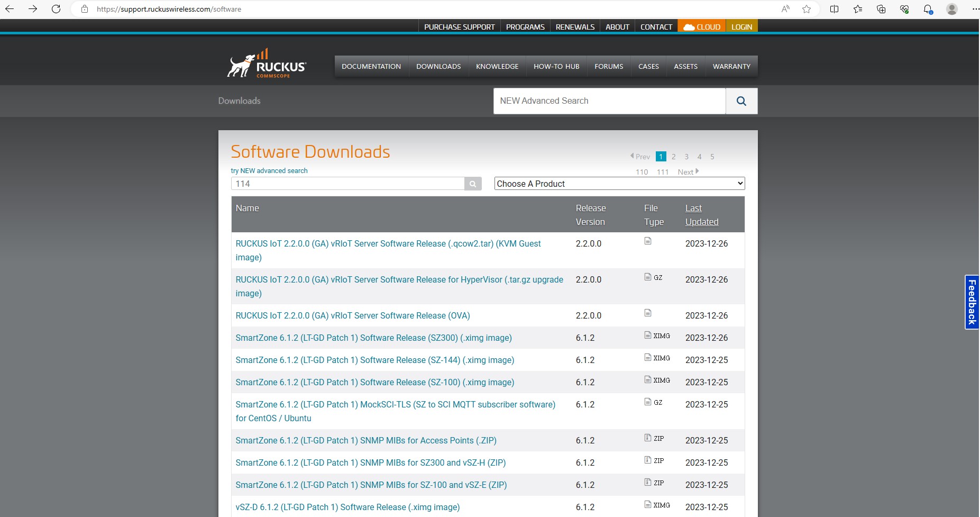980x517 pixels.
Task: Open the HOW-TO HUB menu
Action: pyautogui.click(x=556, y=67)
